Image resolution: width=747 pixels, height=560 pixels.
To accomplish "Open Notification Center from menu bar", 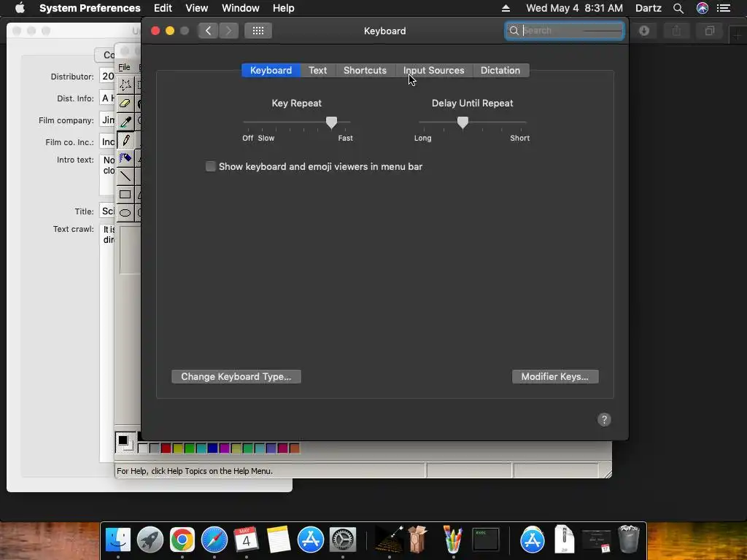I will point(724,8).
